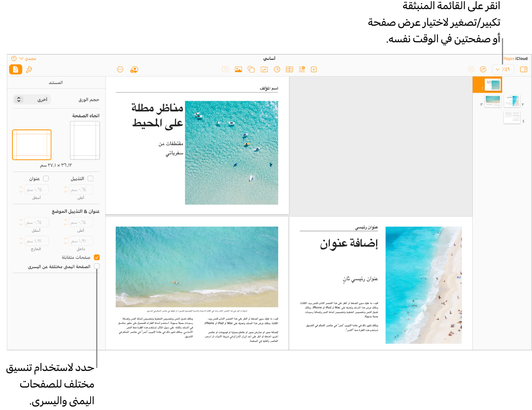Click stepper for أعلى field under التذييل
Screen dimensions: 532x410
click(x=65, y=190)
